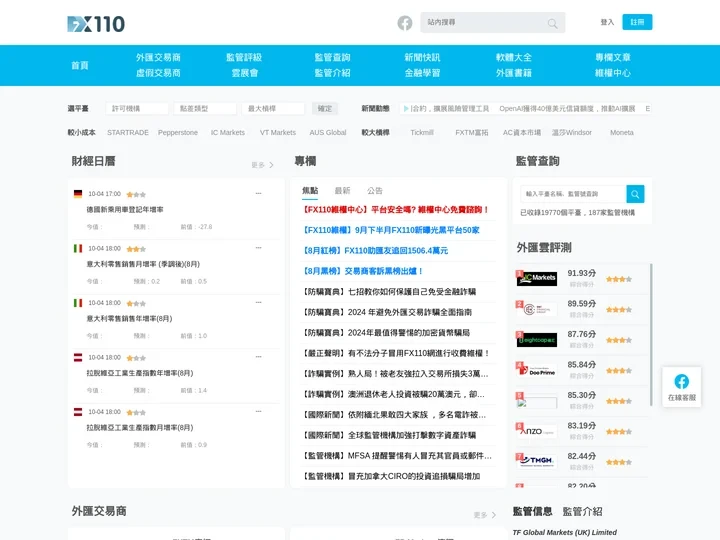720x540 pixels.
Task: Open the floating Facebook online support widget
Action: (681, 387)
